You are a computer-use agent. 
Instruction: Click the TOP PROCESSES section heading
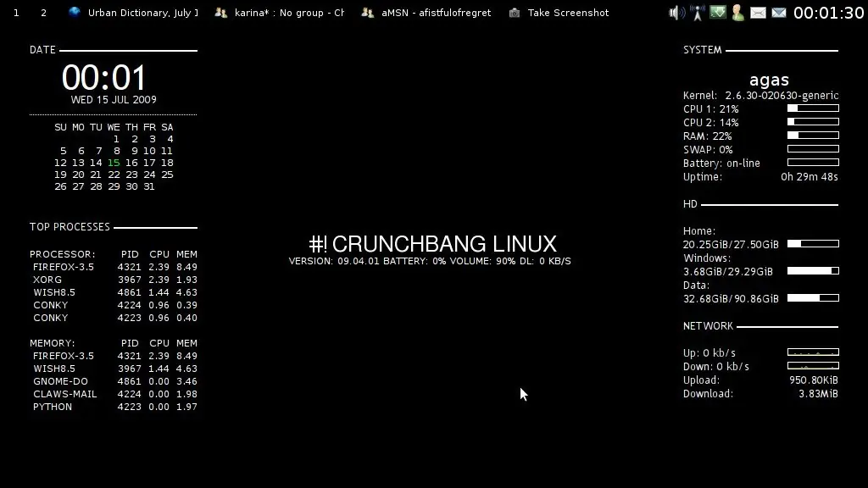pos(70,227)
